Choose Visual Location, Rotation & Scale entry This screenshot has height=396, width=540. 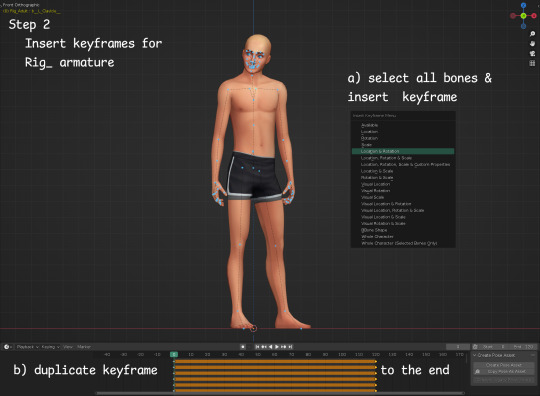[x=403, y=210]
